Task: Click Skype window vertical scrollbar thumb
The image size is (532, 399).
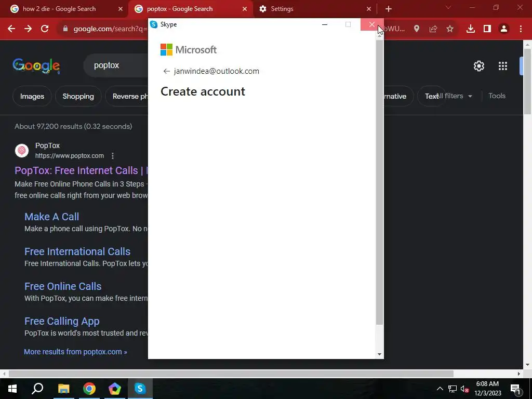Action: [x=379, y=181]
